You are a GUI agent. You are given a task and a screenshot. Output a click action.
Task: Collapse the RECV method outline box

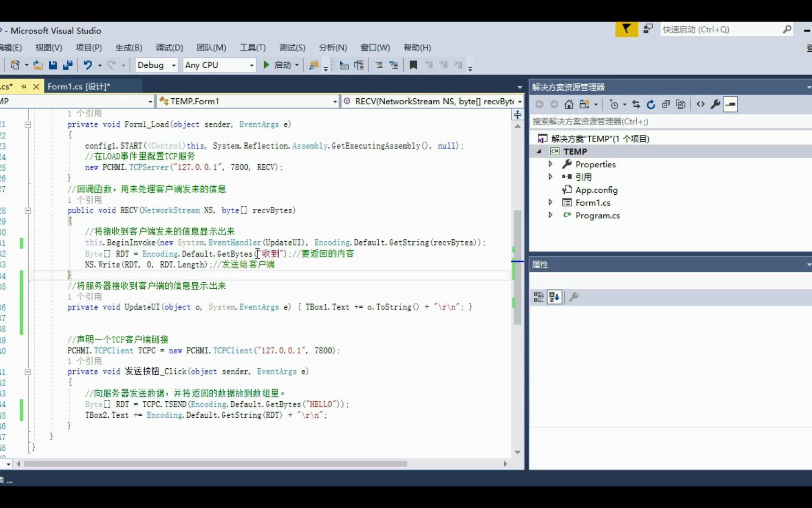point(28,211)
